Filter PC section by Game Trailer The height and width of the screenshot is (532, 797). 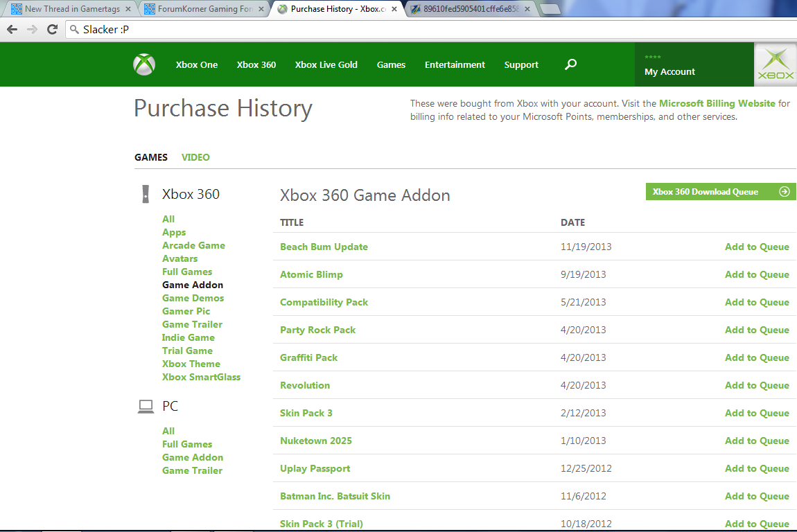(192, 470)
